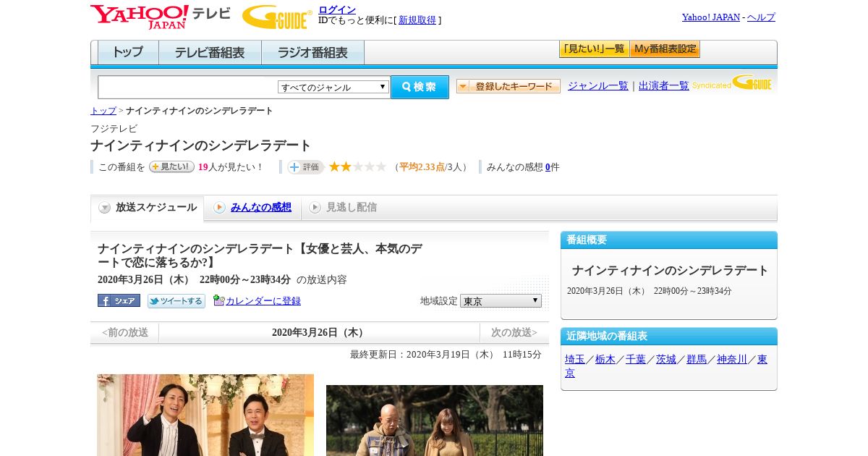The height and width of the screenshot is (456, 868).
Task: Click the star rating display
Action: coord(357,166)
